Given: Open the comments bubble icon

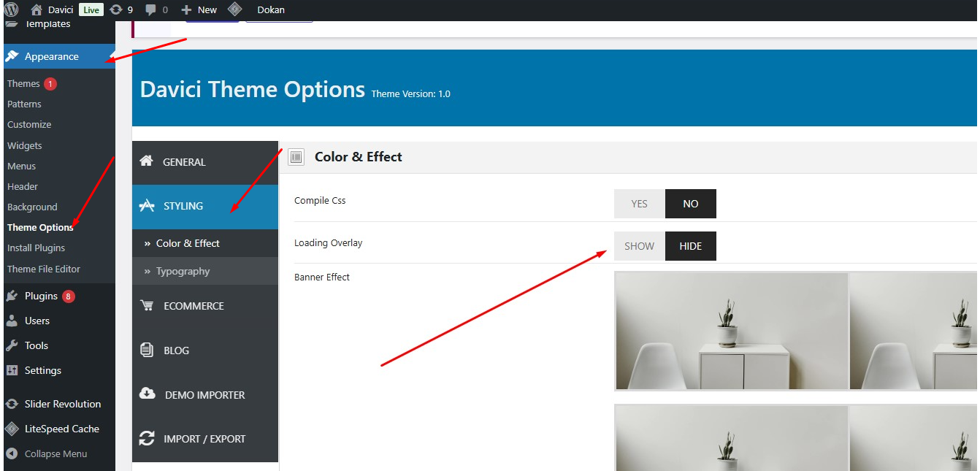Looking at the screenshot, I should pyautogui.click(x=150, y=9).
